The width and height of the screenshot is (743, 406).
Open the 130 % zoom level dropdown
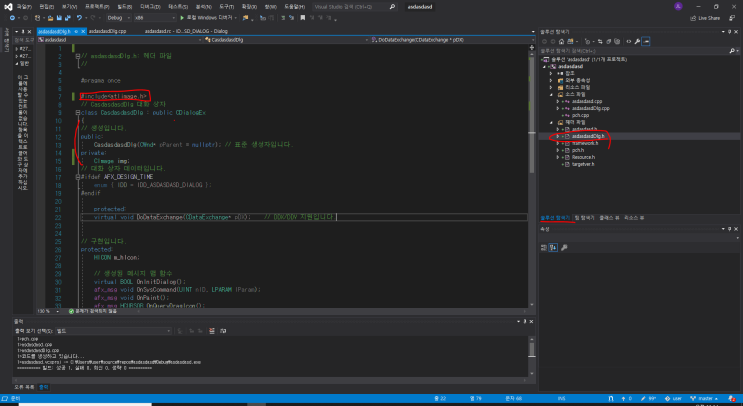click(48, 311)
